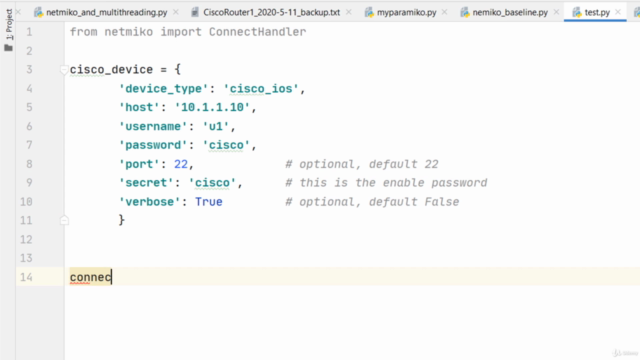Click the 'device_type' key string

click(164, 89)
